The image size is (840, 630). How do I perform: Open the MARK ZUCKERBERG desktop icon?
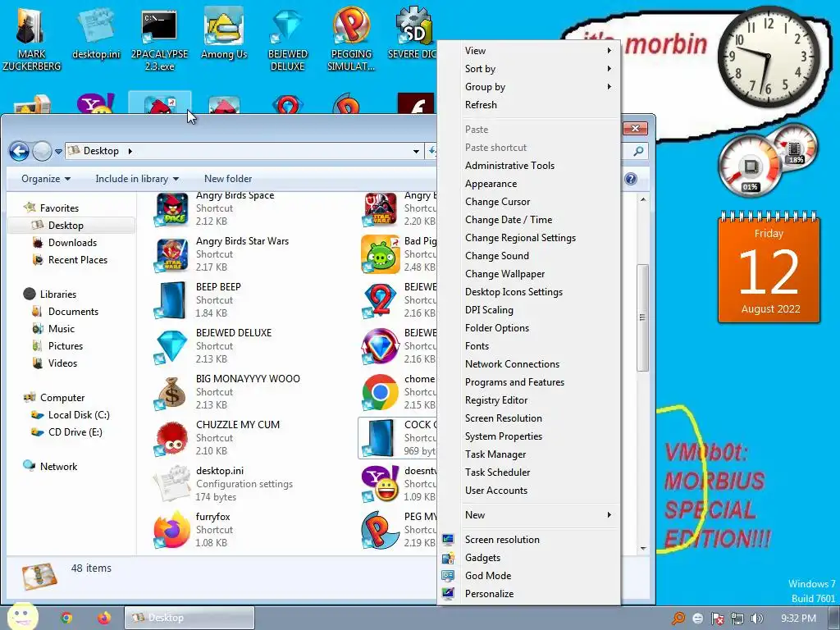(x=31, y=39)
